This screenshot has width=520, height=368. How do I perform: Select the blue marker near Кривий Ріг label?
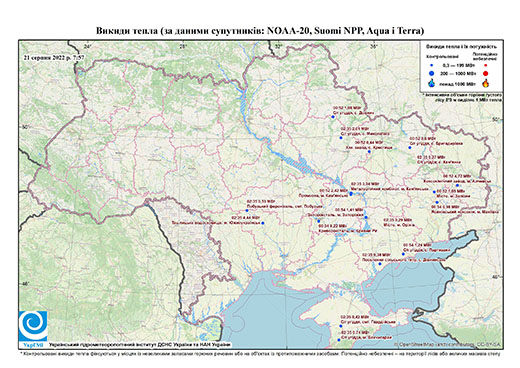coord(319,221)
